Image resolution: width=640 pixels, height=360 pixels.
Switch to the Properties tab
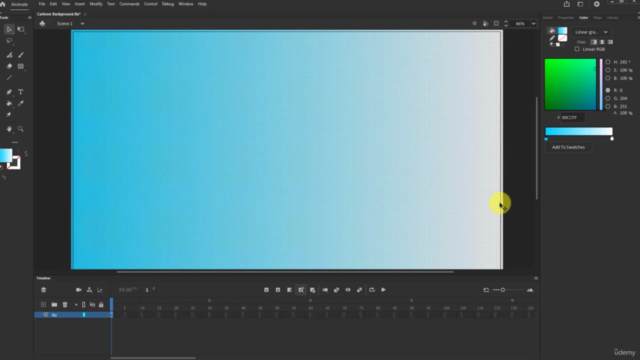point(566,18)
